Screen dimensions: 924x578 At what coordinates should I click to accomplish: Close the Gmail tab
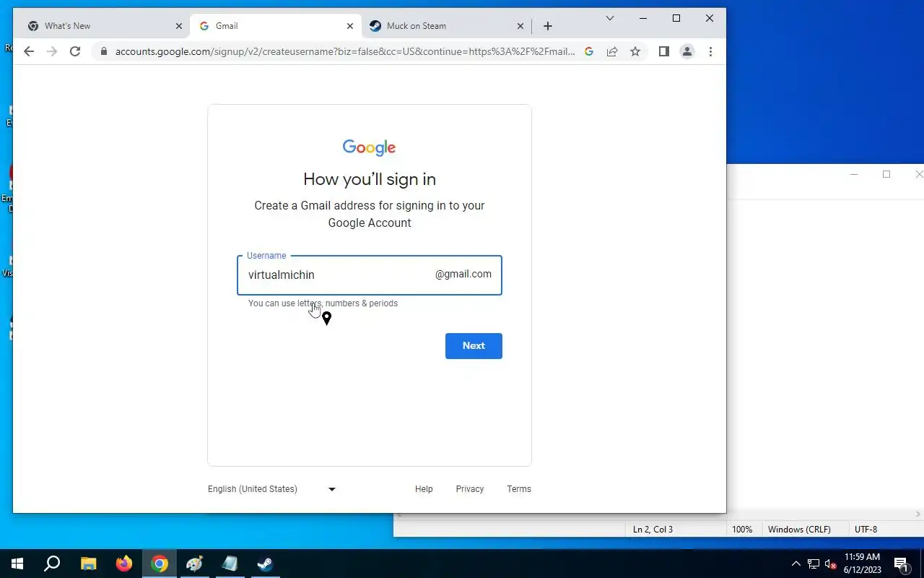[350, 26]
